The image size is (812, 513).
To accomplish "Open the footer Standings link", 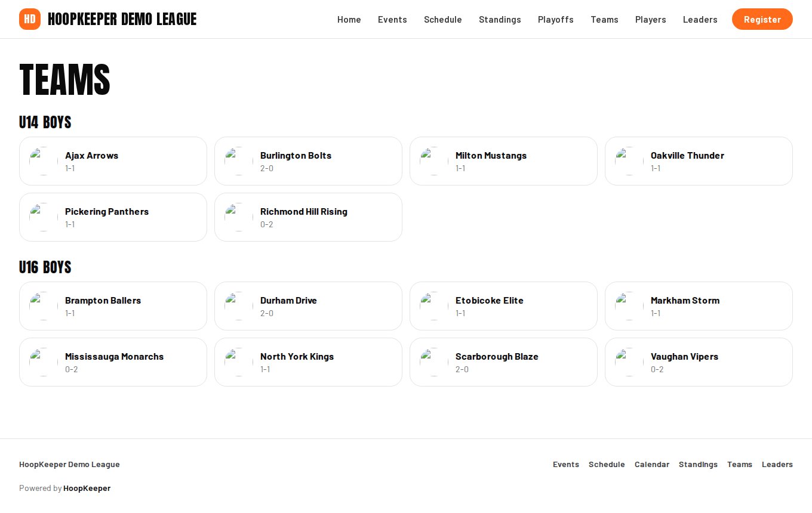I will (698, 464).
